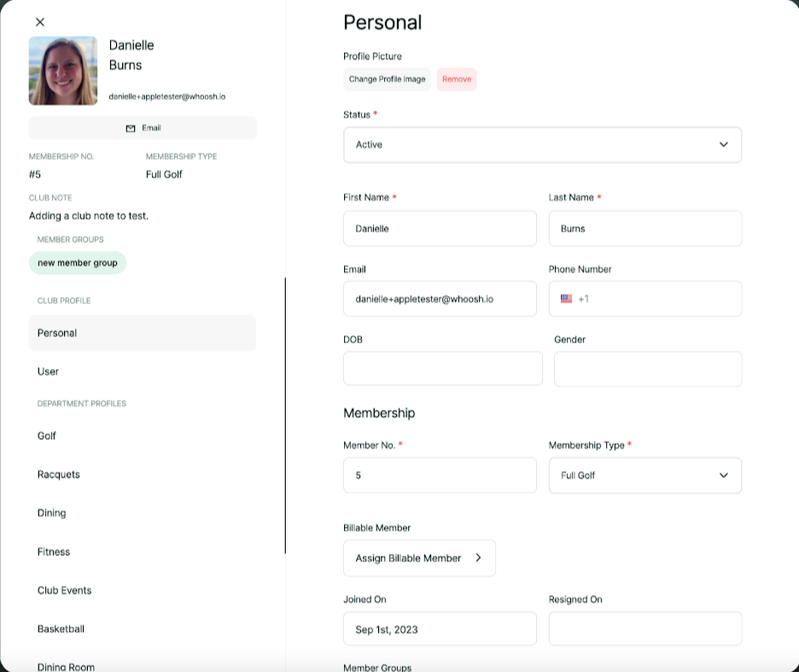This screenshot has width=799, height=672.
Task: Remove the profile picture
Action: (x=457, y=79)
